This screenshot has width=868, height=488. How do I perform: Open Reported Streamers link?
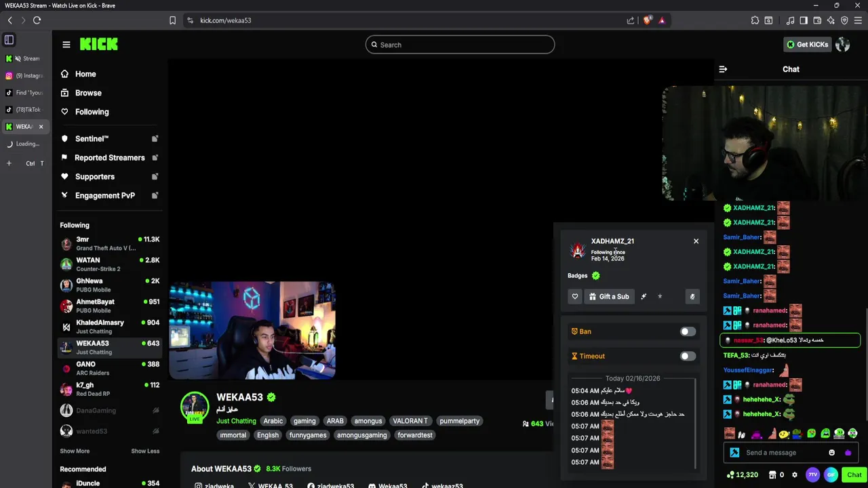click(108, 158)
